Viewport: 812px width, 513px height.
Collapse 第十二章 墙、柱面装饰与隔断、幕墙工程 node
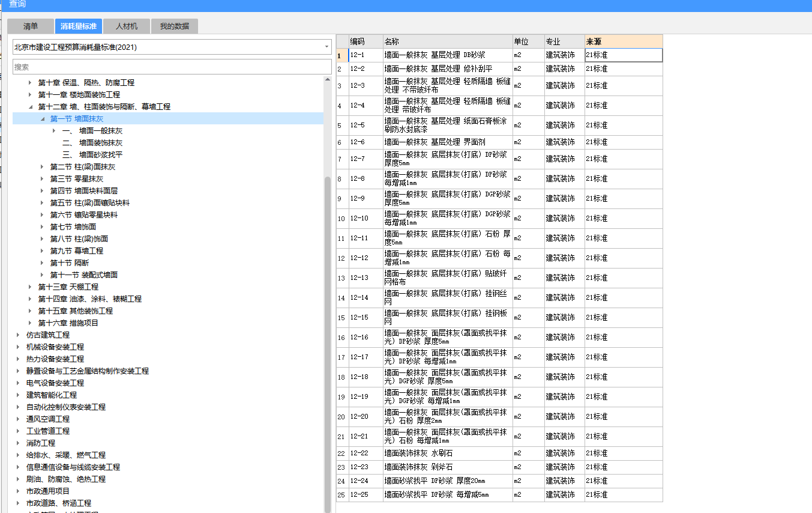30,107
